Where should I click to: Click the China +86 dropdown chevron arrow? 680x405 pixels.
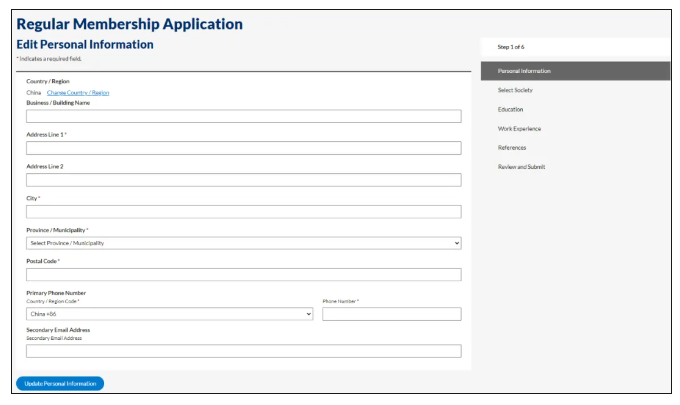pos(308,314)
